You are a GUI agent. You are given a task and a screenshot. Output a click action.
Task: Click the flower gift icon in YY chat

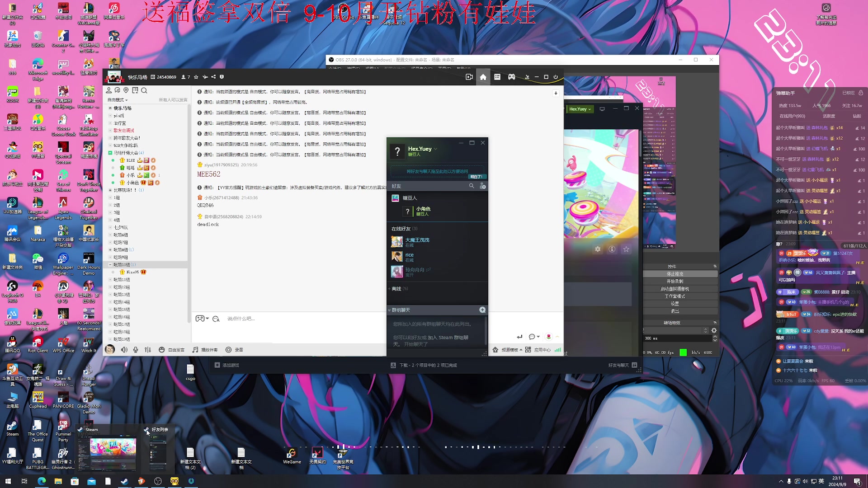coord(548,337)
